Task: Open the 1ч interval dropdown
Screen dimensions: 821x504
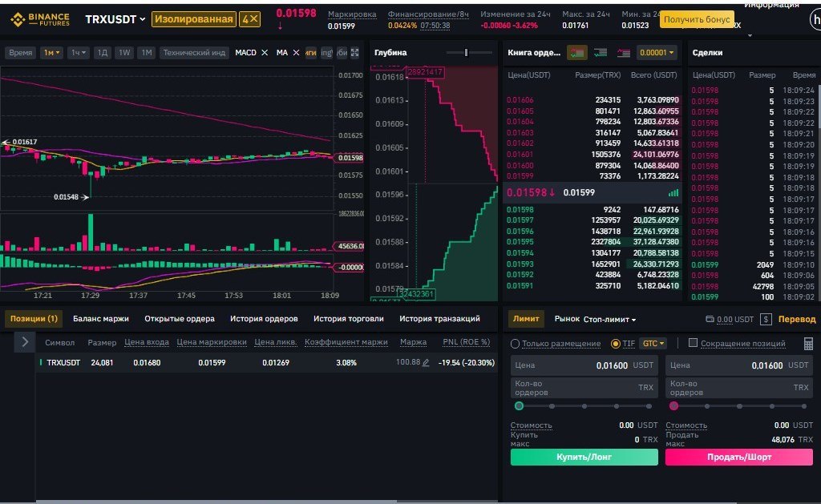Action: pos(78,52)
